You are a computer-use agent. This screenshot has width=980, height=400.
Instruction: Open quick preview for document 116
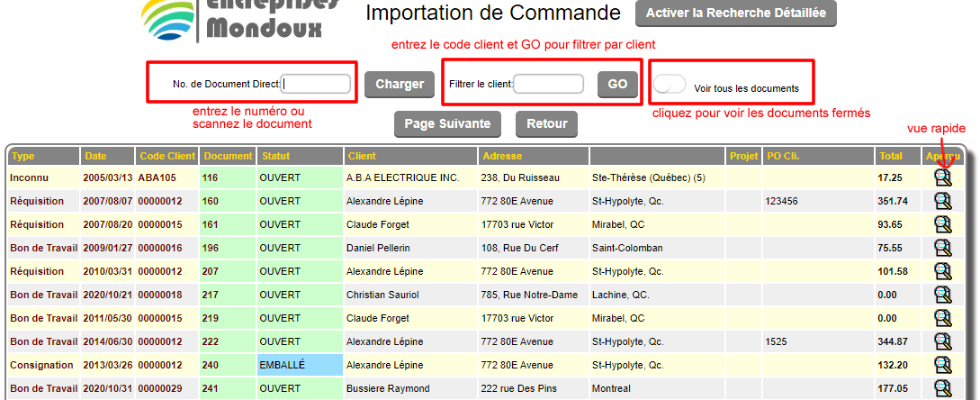(942, 177)
